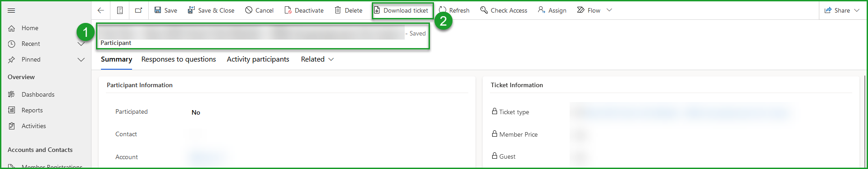The image size is (868, 169).
Task: Click the Home house icon
Action: (x=12, y=28)
